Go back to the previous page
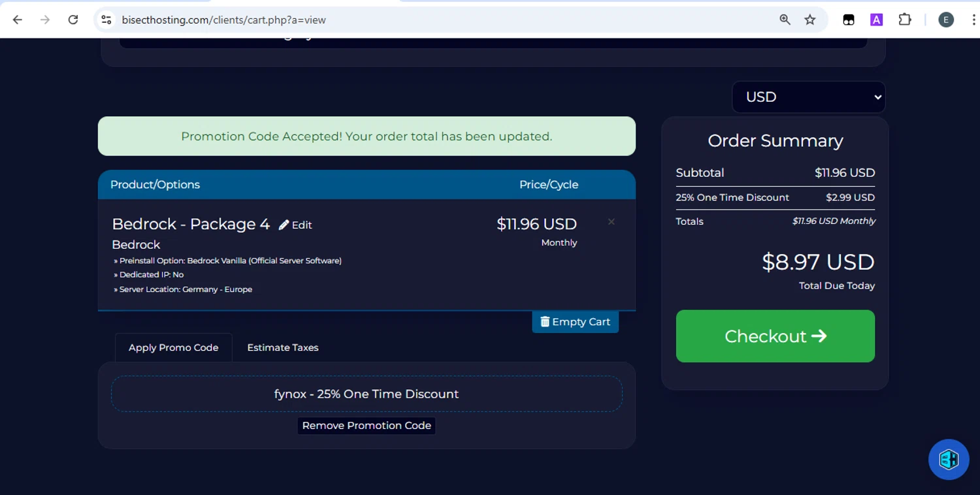Screen dimensions: 980x495 [18, 20]
